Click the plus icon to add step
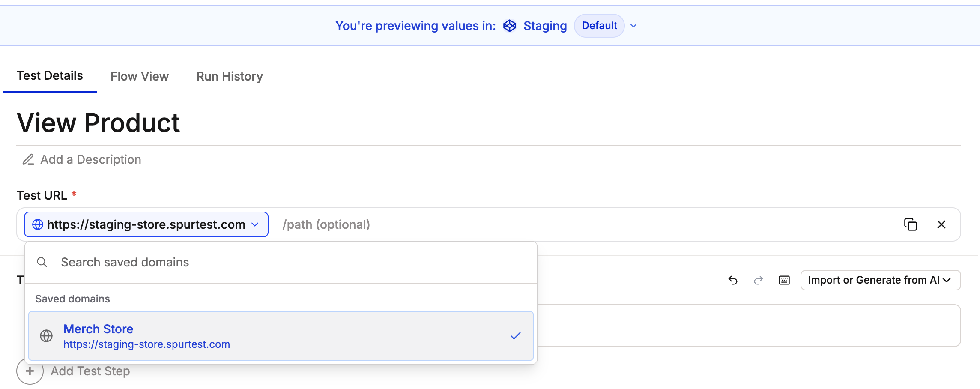Screen dimensions: 980x389 [30, 371]
